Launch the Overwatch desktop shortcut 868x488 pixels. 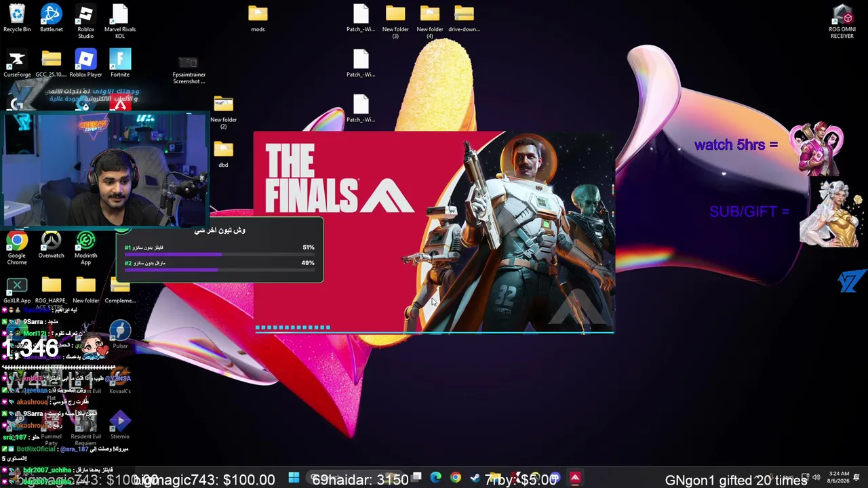click(51, 245)
